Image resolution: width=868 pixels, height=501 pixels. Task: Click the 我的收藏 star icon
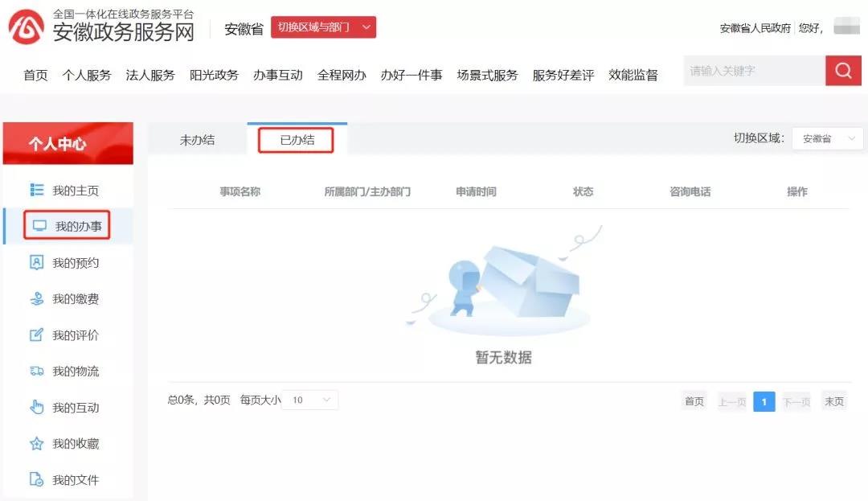point(36,444)
